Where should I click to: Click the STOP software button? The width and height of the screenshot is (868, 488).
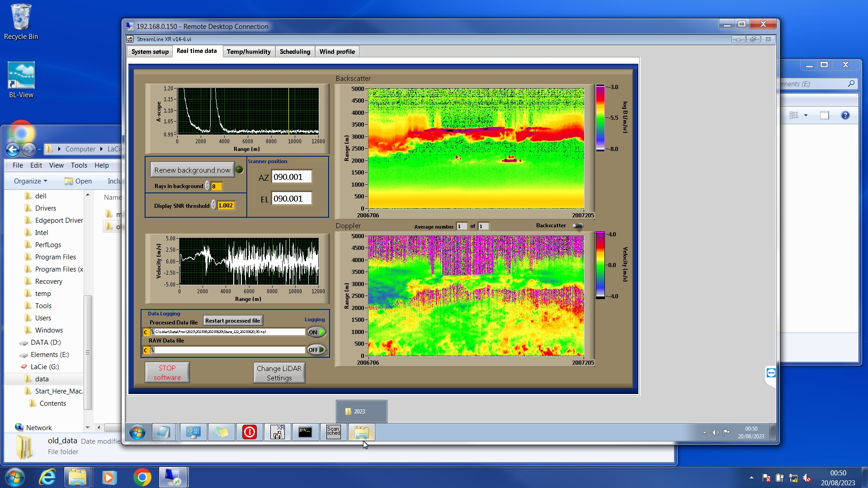(x=167, y=373)
